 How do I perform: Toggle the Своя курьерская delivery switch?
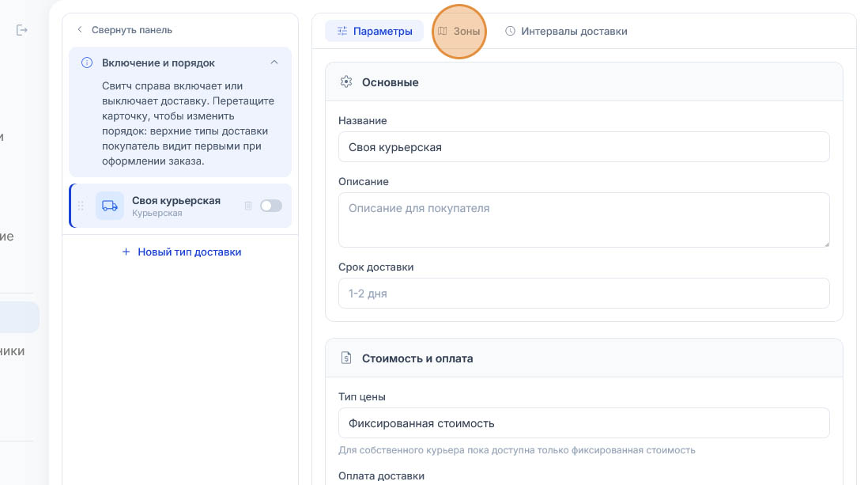tap(271, 206)
